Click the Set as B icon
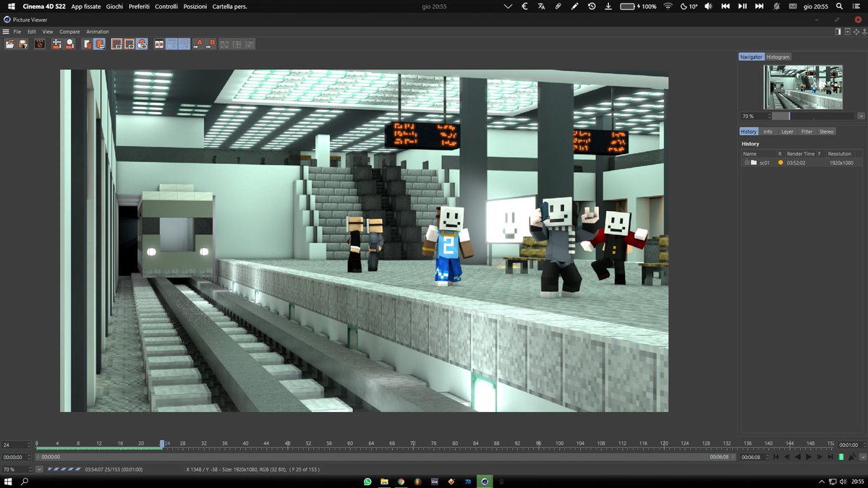Image resolution: width=868 pixels, height=488 pixels. click(212, 43)
